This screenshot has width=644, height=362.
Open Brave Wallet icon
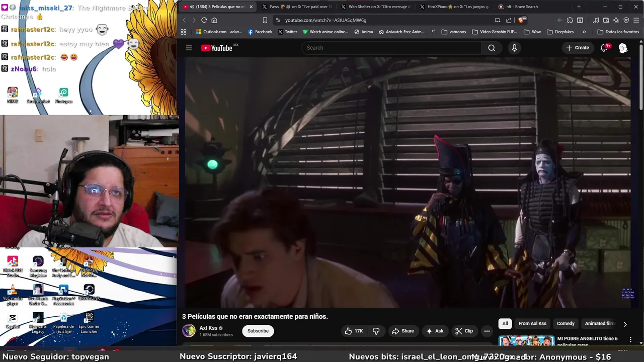pyautogui.click(x=606, y=20)
